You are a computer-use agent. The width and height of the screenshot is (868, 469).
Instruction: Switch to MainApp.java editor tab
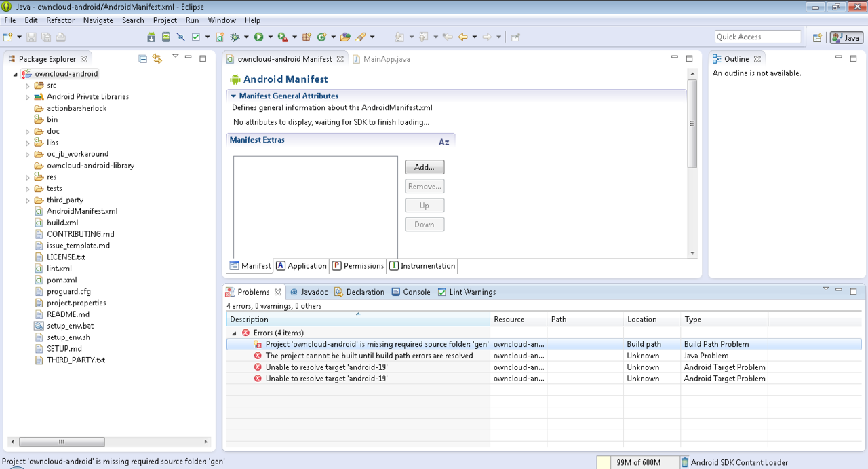click(381, 59)
